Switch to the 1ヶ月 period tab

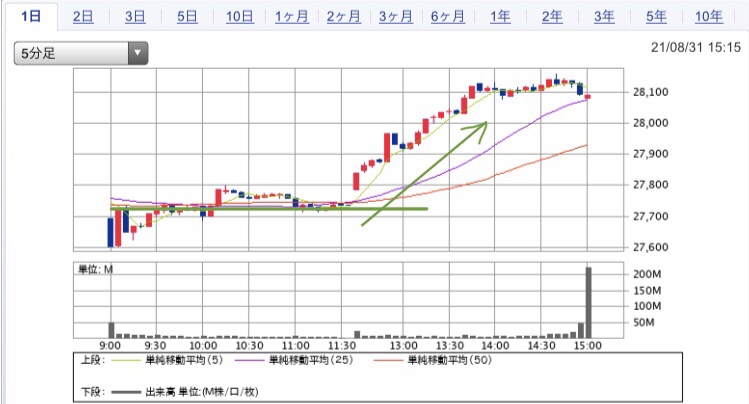click(291, 17)
